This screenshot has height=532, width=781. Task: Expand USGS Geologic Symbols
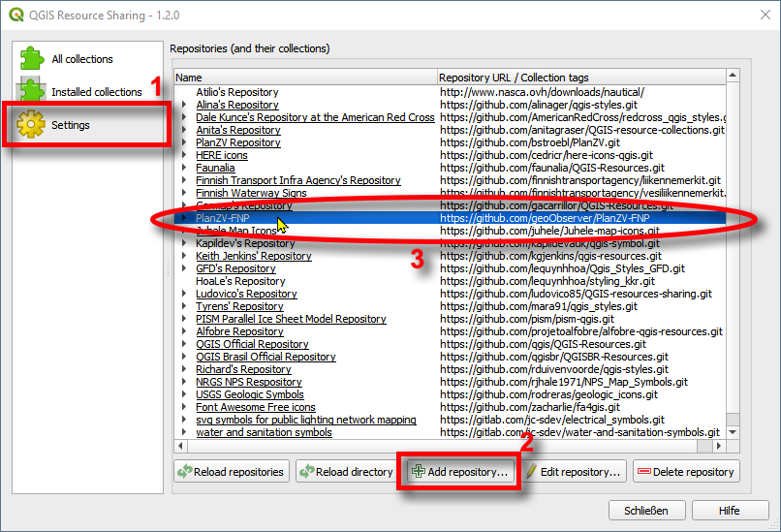(184, 394)
